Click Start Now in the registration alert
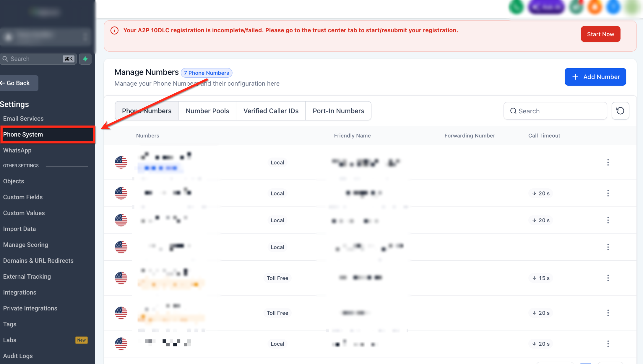The image size is (643, 364). [600, 34]
